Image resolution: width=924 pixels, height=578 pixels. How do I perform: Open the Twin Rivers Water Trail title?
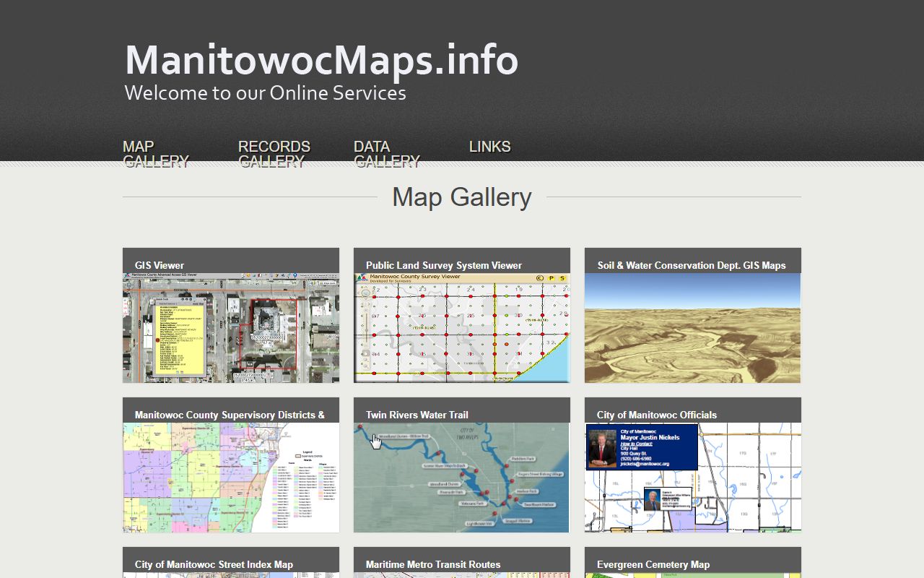[x=417, y=415]
